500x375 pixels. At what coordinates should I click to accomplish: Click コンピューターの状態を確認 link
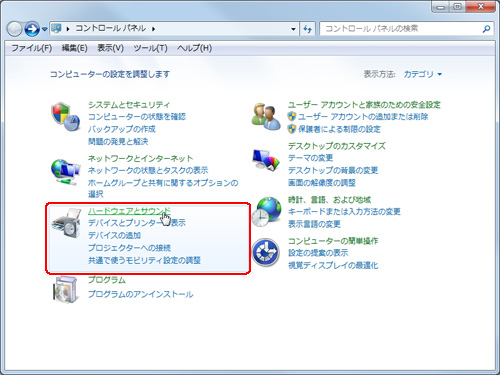[137, 117]
